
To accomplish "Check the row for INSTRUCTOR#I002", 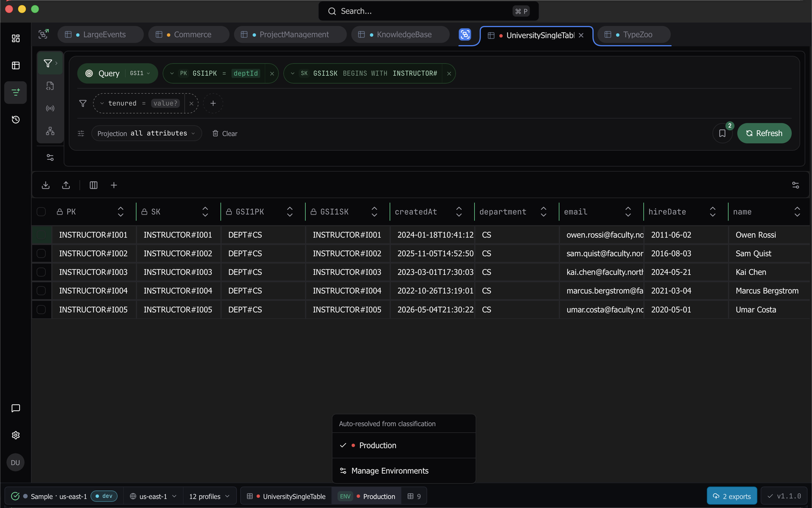I will click(41, 253).
